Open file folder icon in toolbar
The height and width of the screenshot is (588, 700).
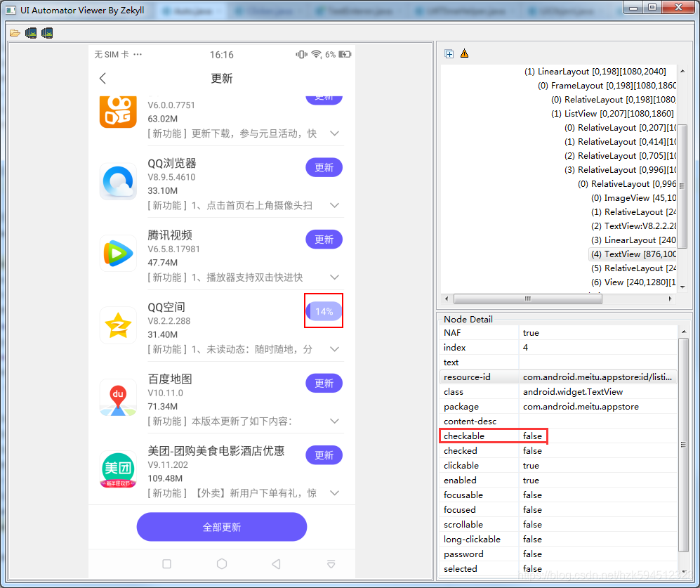click(x=15, y=33)
